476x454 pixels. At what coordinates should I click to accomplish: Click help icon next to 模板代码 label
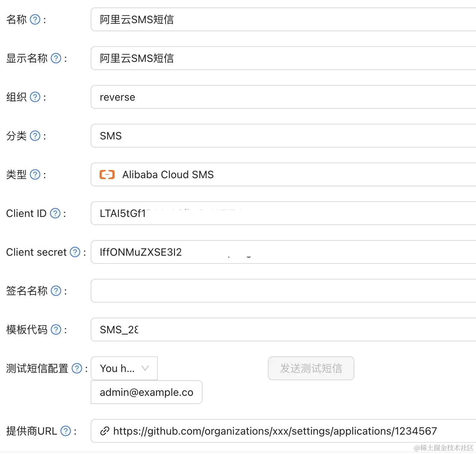pyautogui.click(x=56, y=330)
